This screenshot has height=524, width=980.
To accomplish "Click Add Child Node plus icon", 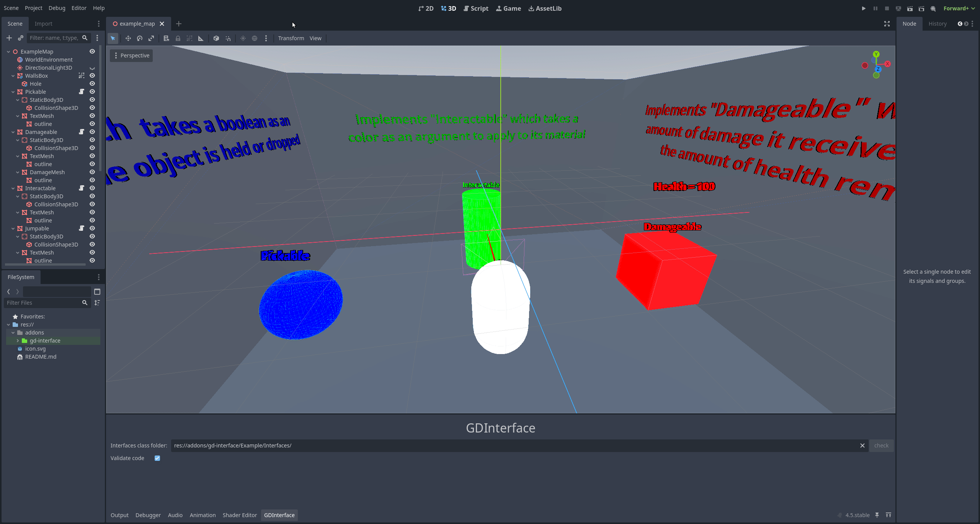I will (9, 38).
